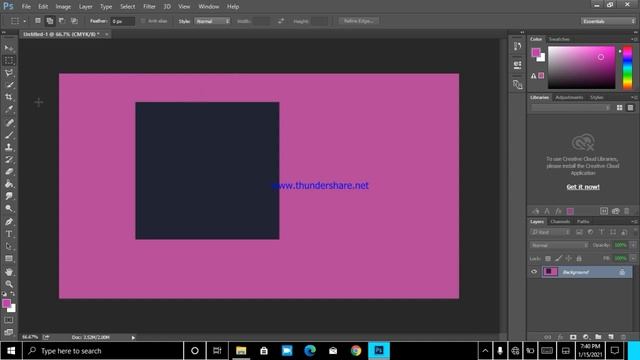Open the layer blend mode dropdown

560,245
